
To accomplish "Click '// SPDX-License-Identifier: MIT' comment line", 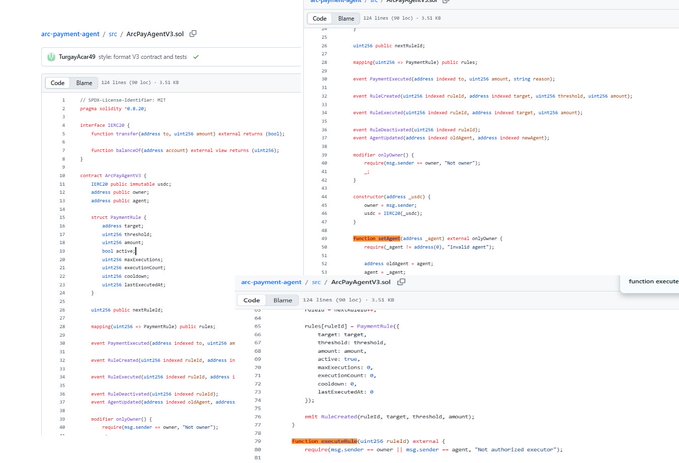I will [123, 100].
